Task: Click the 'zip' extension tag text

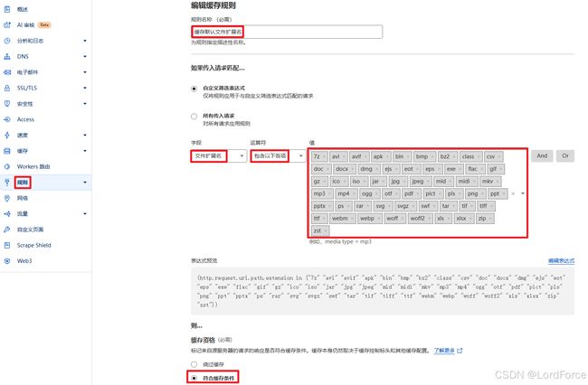Action: point(482,219)
